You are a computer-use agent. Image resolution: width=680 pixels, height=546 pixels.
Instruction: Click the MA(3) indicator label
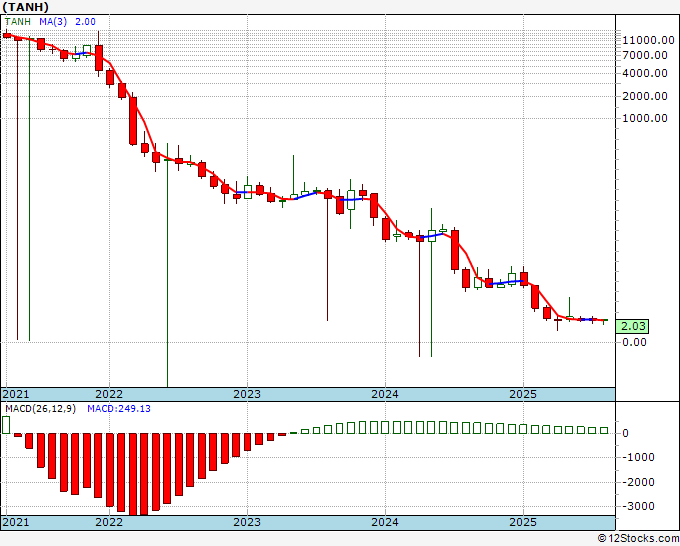pyautogui.click(x=53, y=22)
